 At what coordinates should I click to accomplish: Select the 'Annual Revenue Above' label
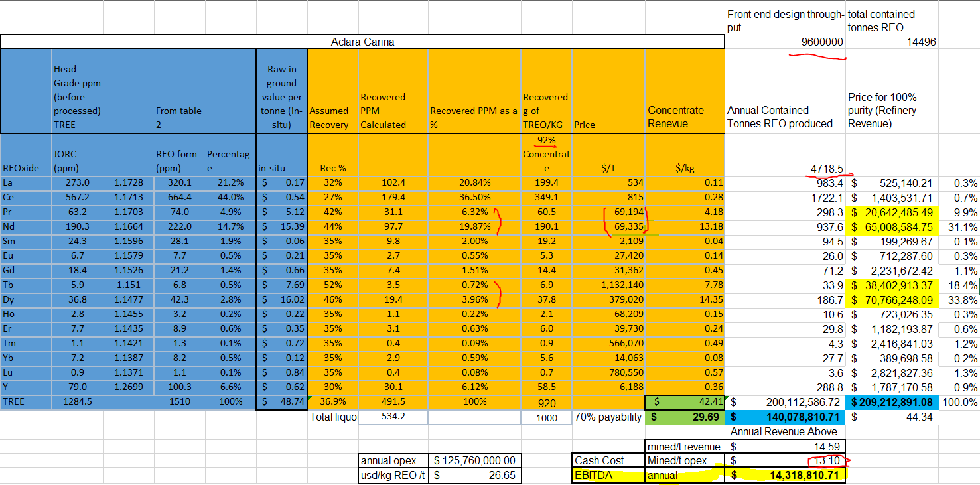pyautogui.click(x=786, y=431)
